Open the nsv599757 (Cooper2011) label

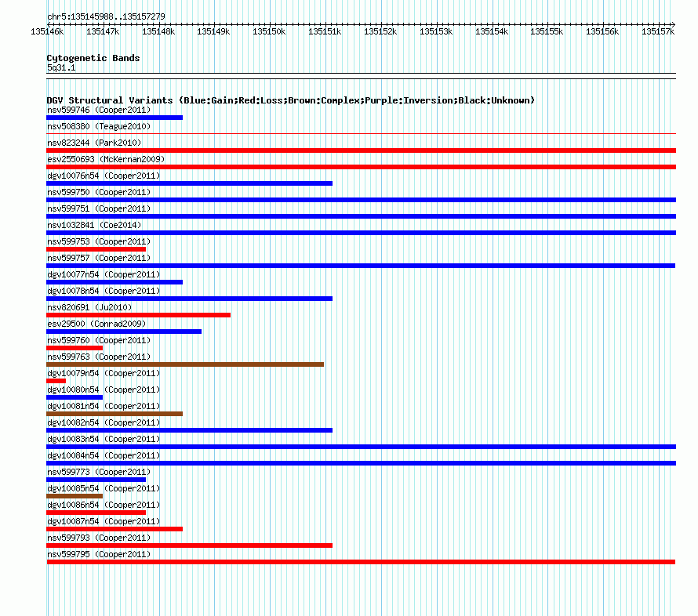coord(99,258)
